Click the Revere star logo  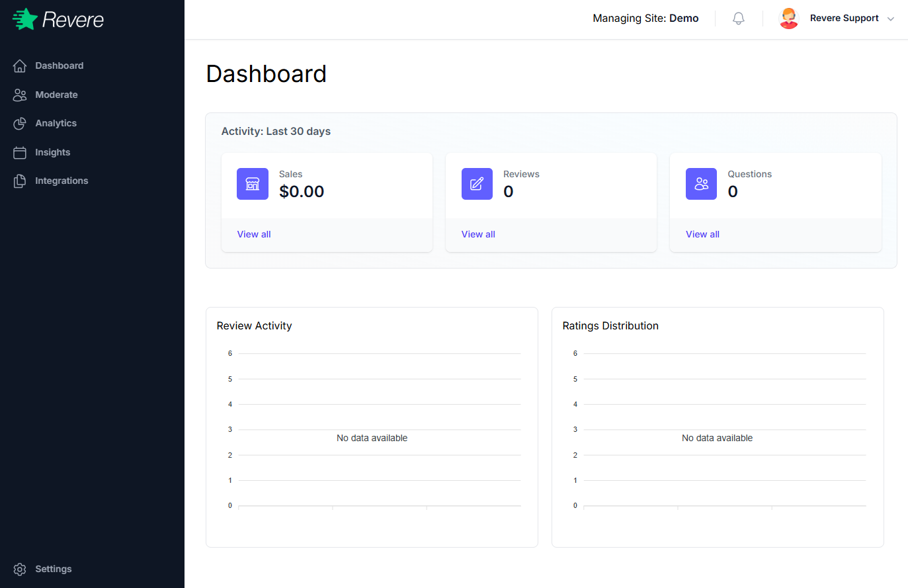coord(24,19)
